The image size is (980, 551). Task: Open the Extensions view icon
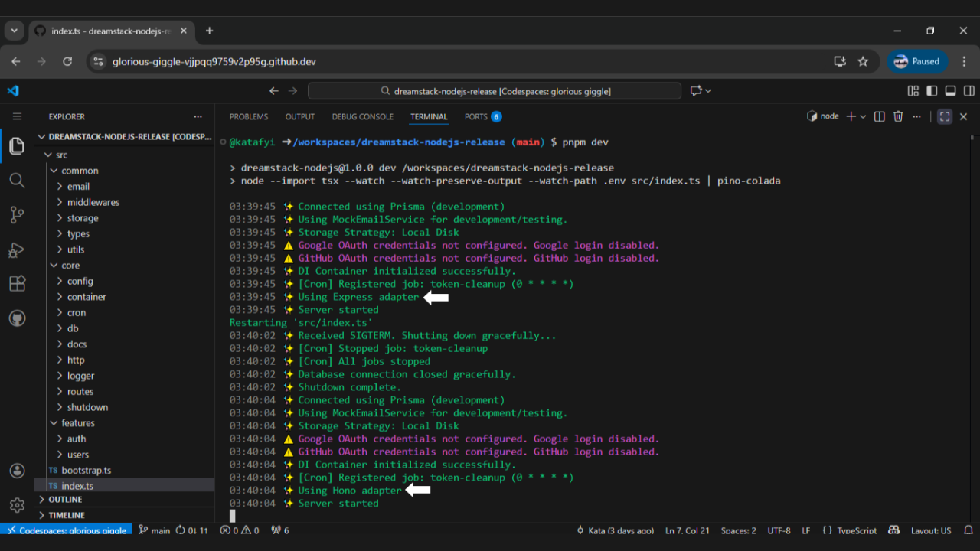pyautogui.click(x=17, y=283)
